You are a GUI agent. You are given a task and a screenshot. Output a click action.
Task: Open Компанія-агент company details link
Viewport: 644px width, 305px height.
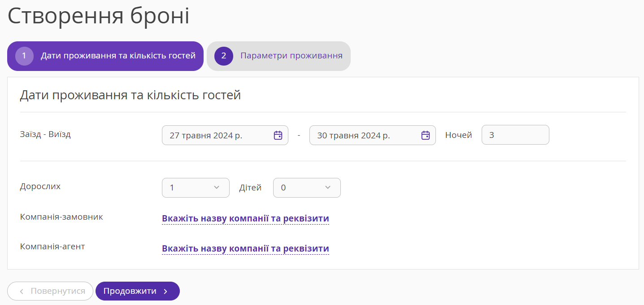[x=245, y=249]
